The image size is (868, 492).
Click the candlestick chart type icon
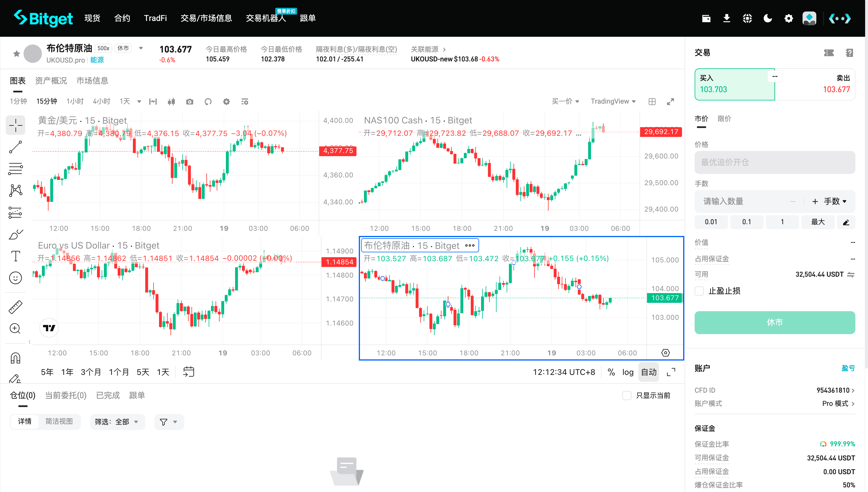pos(171,102)
